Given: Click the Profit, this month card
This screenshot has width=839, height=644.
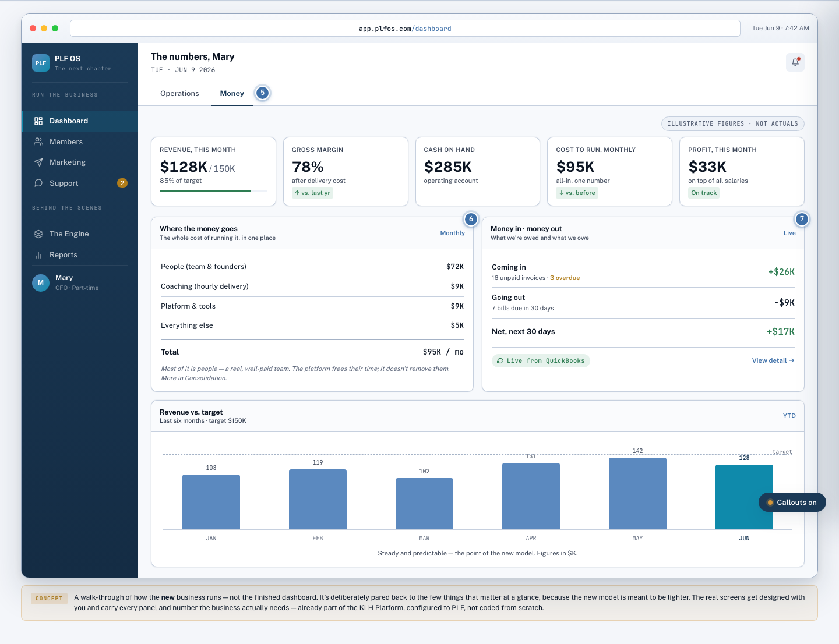Looking at the screenshot, I should click(742, 171).
